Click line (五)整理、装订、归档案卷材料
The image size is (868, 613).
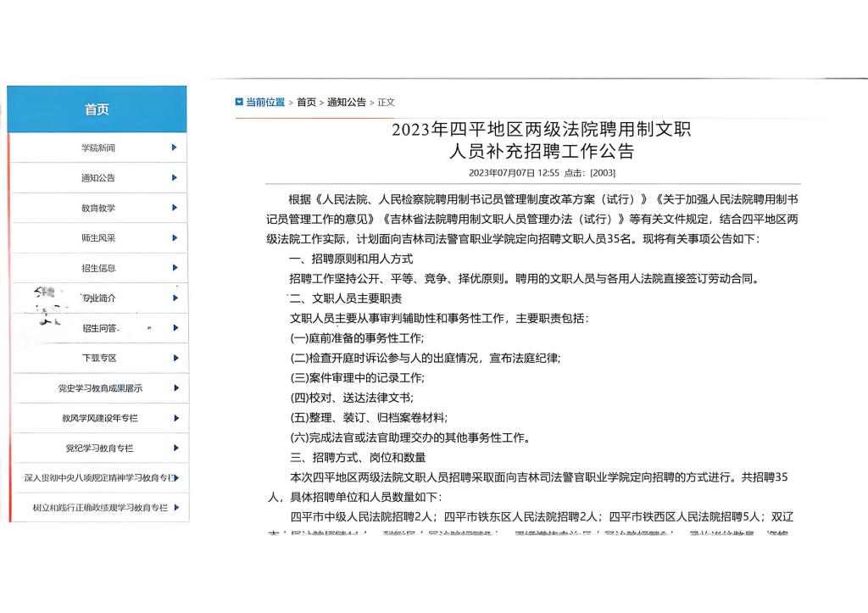(x=369, y=417)
